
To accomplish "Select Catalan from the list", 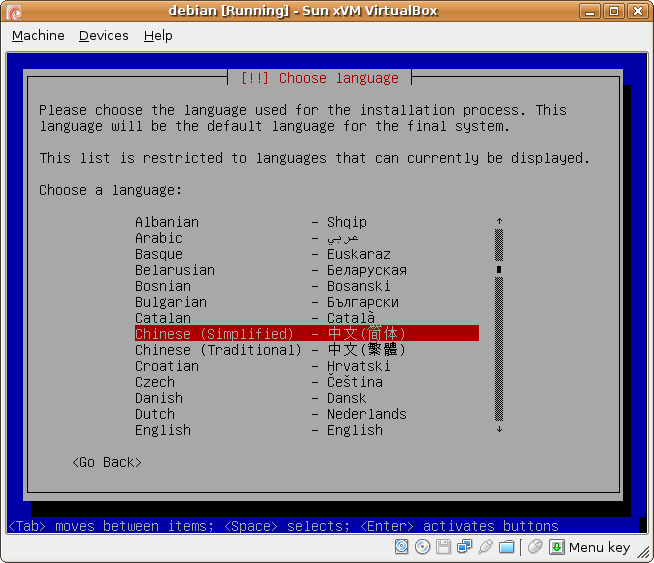I will click(307, 318).
